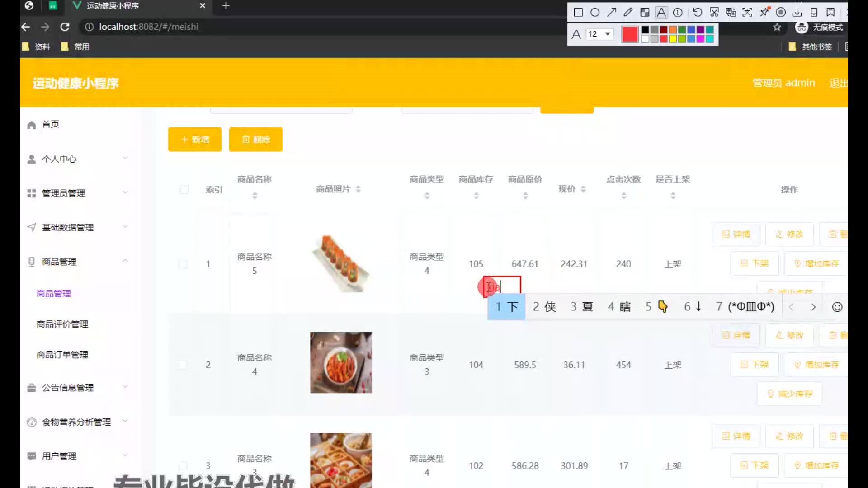Tick the select-all table header checkbox
Viewport: 868px width, 488px height.
point(184,189)
